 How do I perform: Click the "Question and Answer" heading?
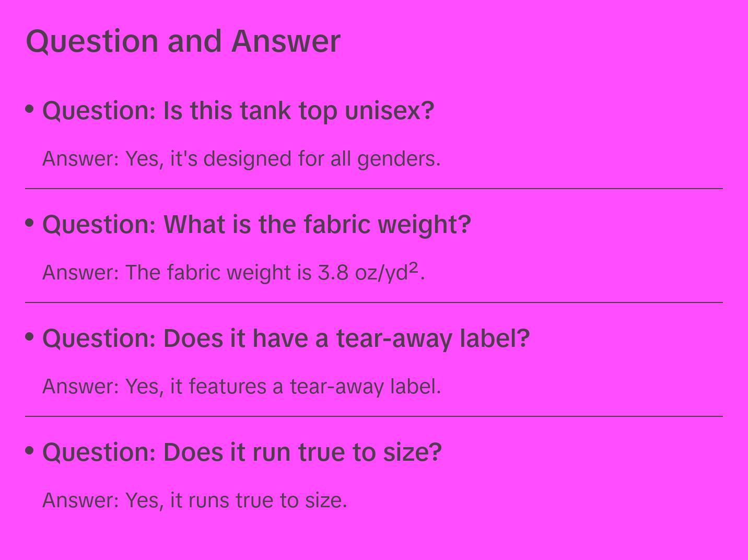point(183,41)
